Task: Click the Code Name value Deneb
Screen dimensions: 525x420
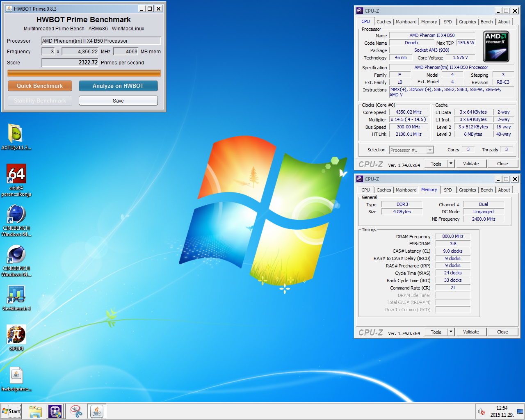Action: tap(411, 43)
